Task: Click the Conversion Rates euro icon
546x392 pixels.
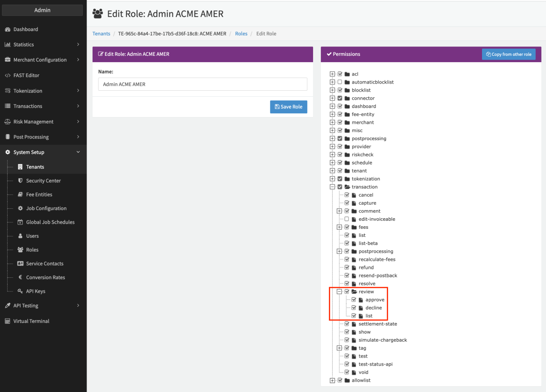Action: tap(20, 277)
